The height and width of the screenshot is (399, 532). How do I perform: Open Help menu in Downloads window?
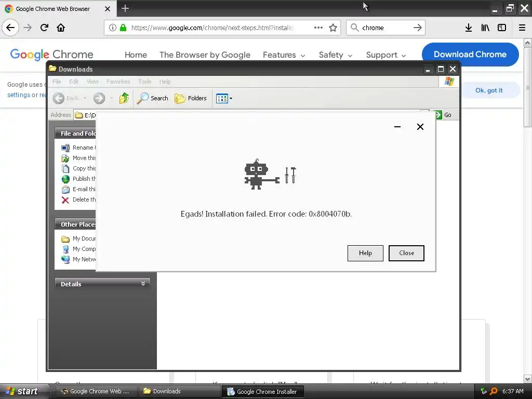coord(165,82)
